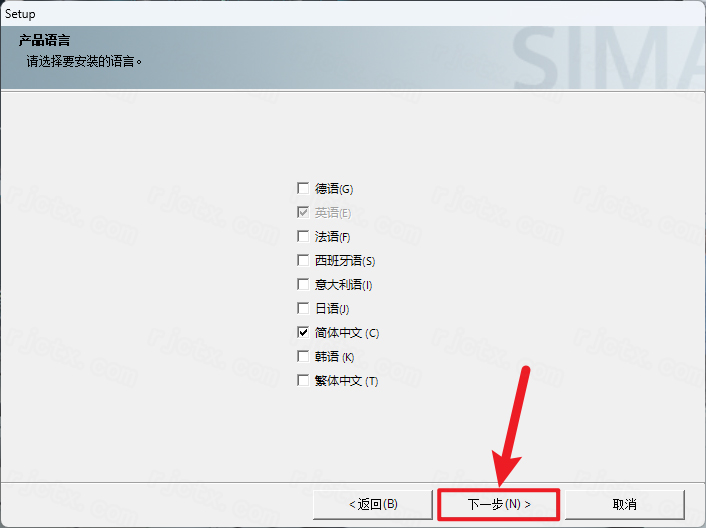This screenshot has height=528, width=706.
Task: Click the 繁体中文 (T) label text
Action: (x=346, y=380)
